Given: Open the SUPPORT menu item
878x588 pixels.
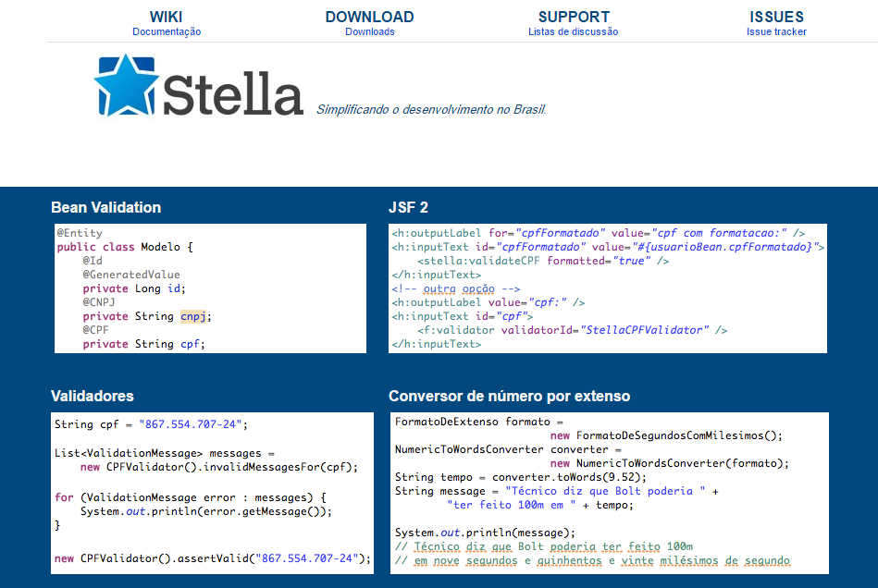Looking at the screenshot, I should coord(574,17).
